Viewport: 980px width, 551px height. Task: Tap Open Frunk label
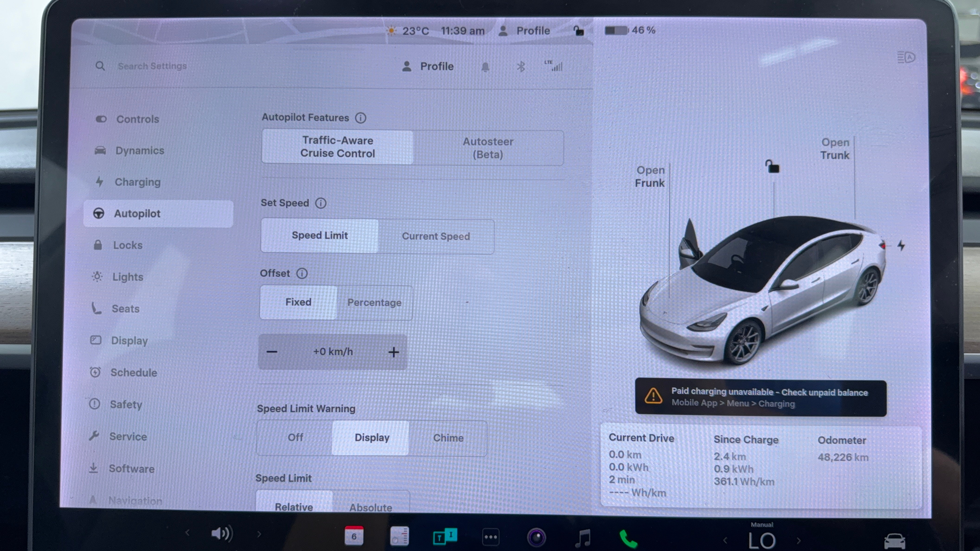pyautogui.click(x=650, y=177)
